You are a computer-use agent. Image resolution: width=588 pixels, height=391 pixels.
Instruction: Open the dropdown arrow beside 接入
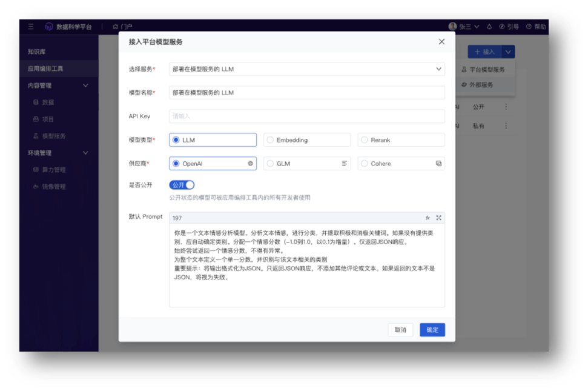click(508, 52)
